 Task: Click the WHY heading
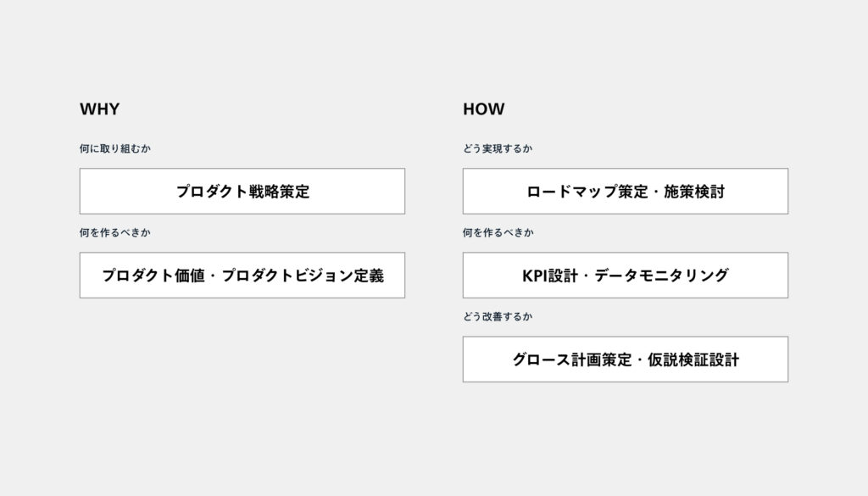99,109
